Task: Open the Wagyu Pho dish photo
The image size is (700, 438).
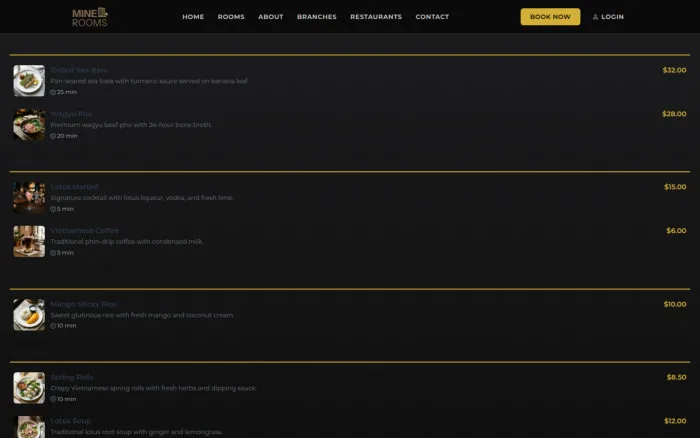Action: (29, 125)
